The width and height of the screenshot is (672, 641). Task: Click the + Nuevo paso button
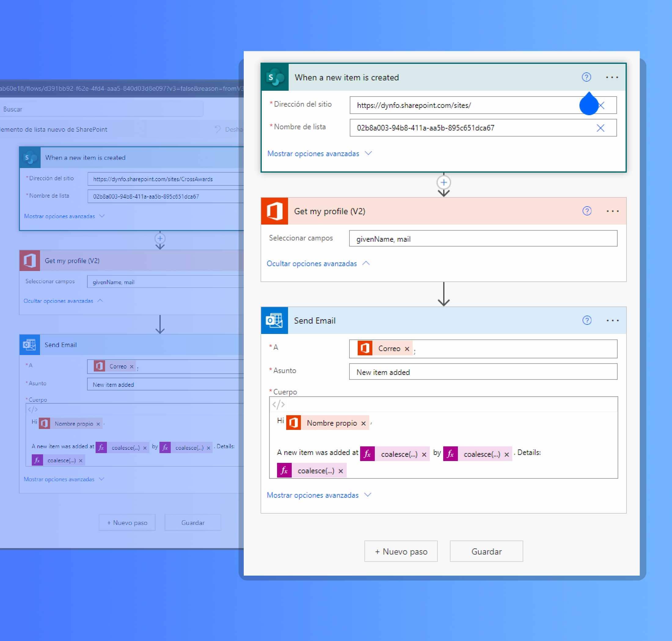pos(401,551)
